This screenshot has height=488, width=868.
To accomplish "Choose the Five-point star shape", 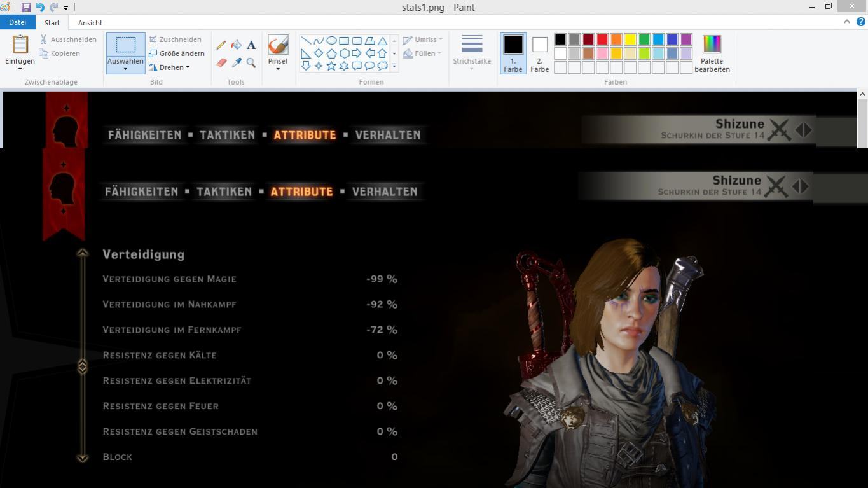I will (x=331, y=66).
